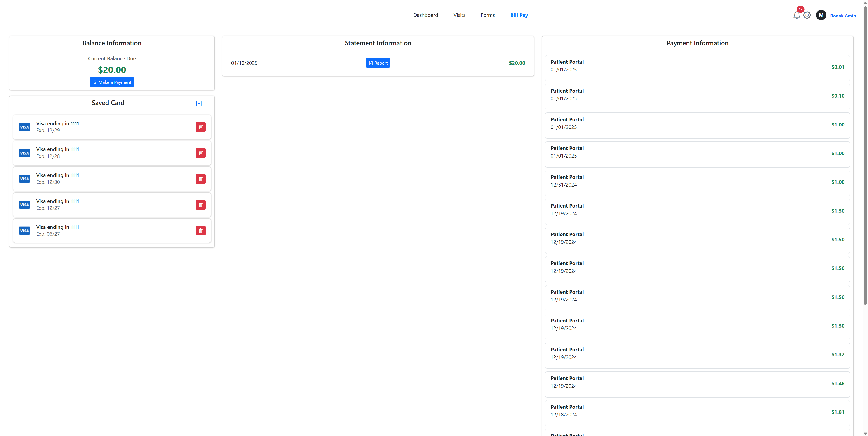Delete the Visa card expiring 12/30

pyautogui.click(x=200, y=179)
